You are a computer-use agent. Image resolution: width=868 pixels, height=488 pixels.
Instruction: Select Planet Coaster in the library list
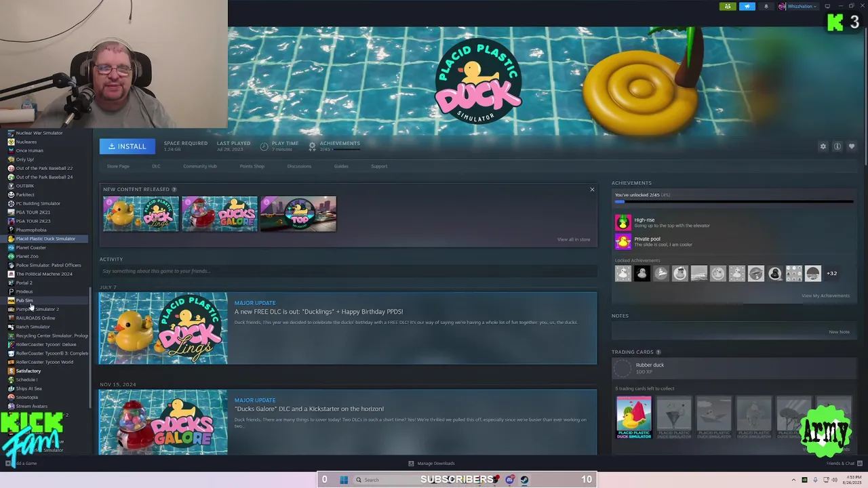tap(31, 247)
